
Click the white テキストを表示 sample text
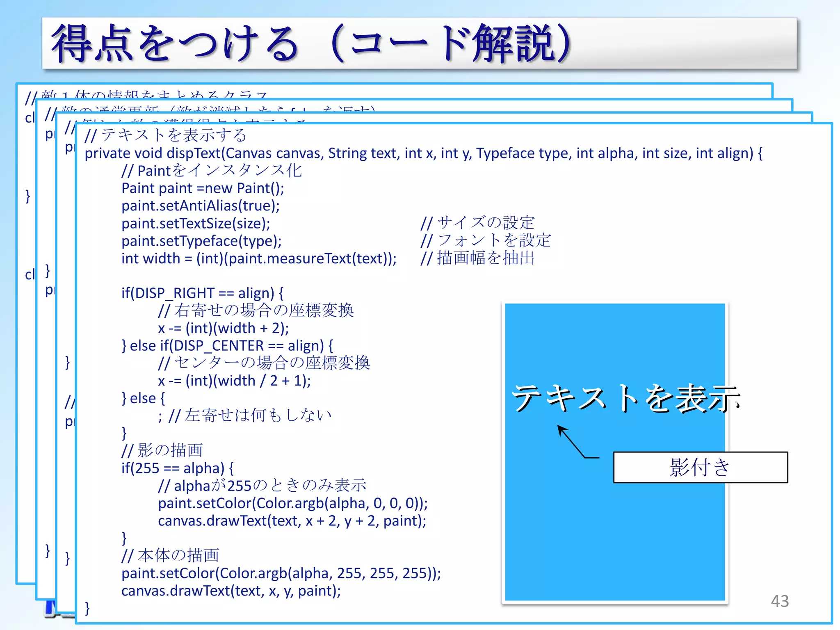(x=626, y=398)
